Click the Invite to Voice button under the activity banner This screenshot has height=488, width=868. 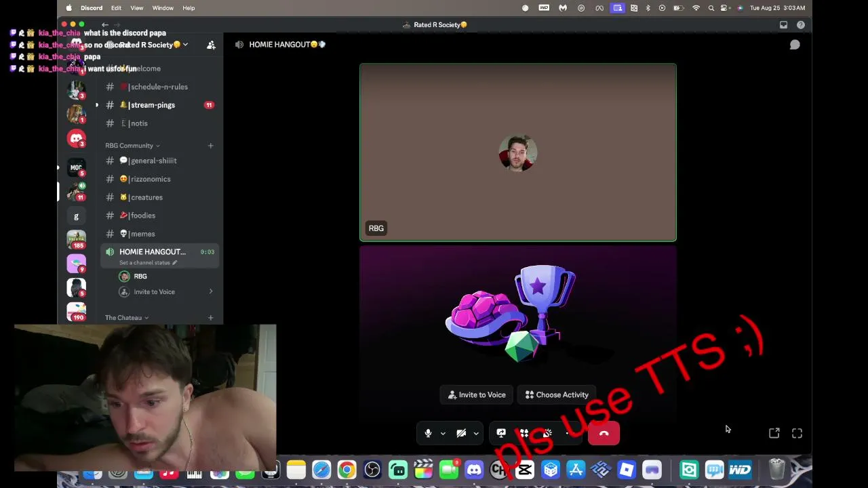pos(477,395)
